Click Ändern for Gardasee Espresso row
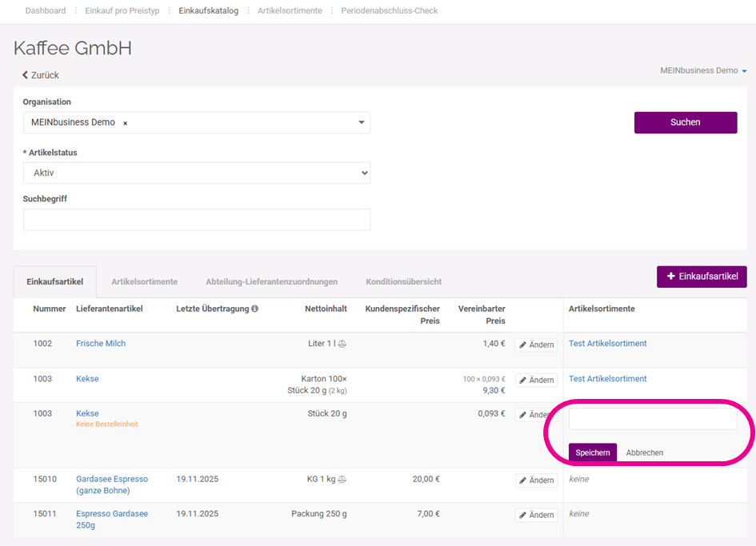Viewport: 756px width, 546px height. coord(536,480)
